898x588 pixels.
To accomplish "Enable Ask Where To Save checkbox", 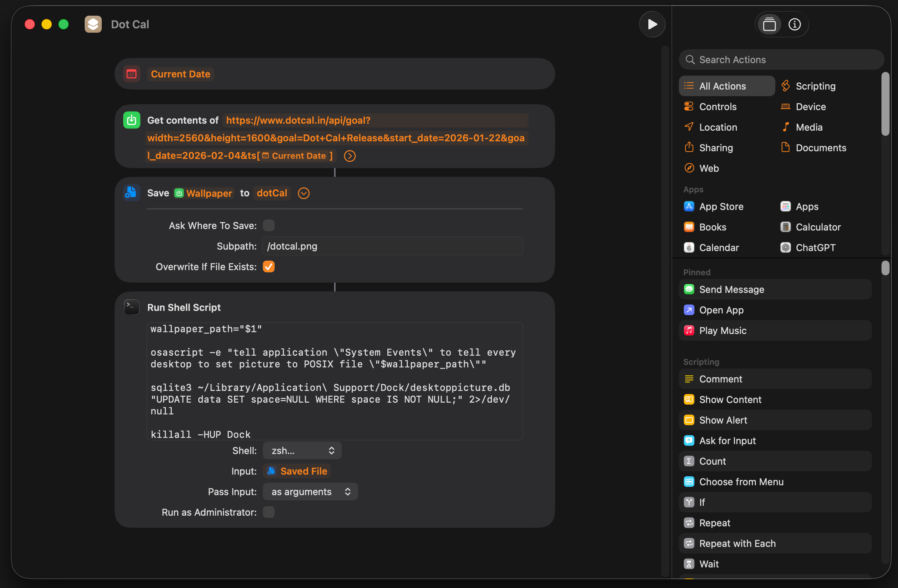I will 269,225.
